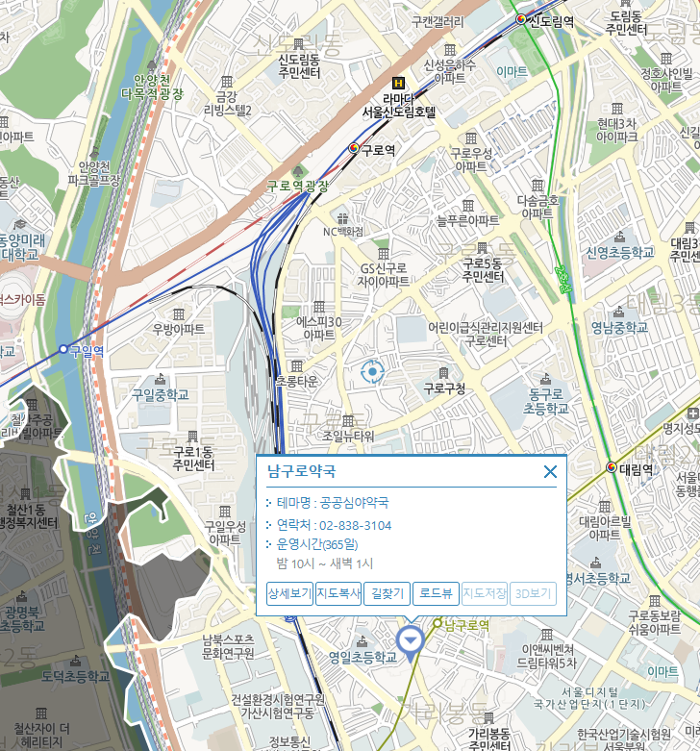Click the 우방아파트 apartment icon
Image resolution: width=700 pixels, height=751 pixels.
point(179,314)
